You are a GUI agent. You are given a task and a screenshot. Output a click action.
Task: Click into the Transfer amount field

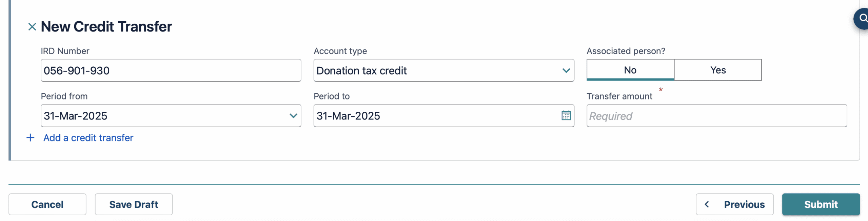pyautogui.click(x=716, y=116)
